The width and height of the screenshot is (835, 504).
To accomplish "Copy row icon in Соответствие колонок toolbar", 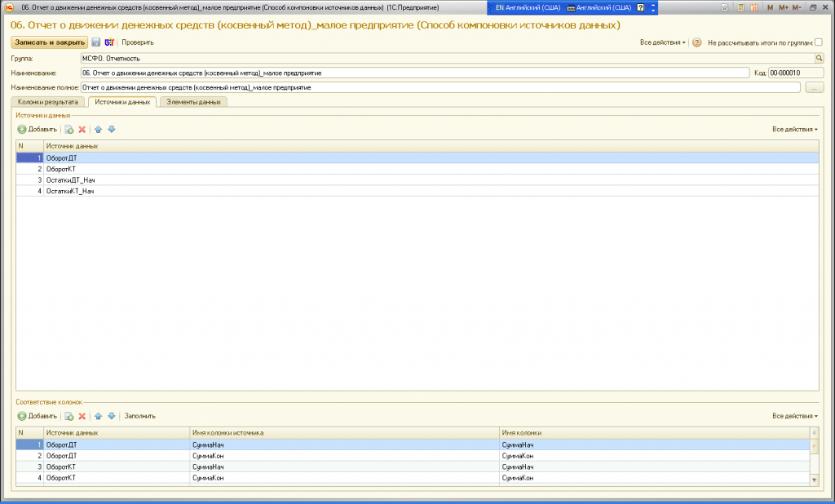I will 69,416.
